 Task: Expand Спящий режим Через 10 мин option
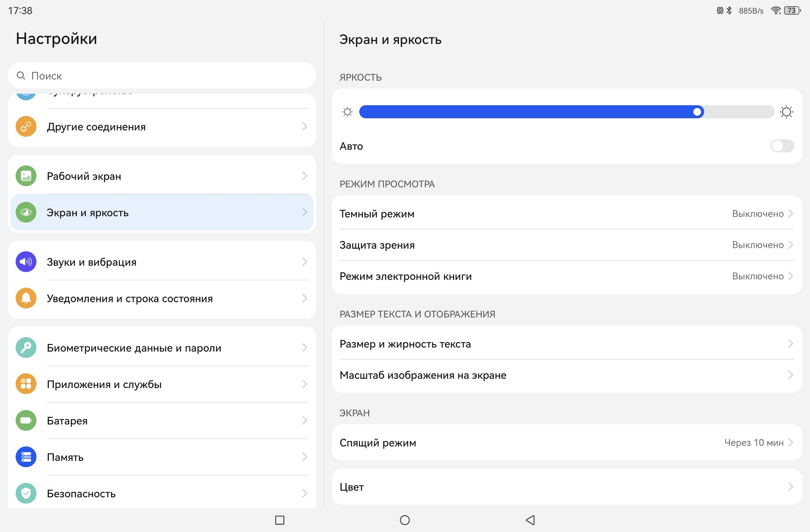coord(566,443)
